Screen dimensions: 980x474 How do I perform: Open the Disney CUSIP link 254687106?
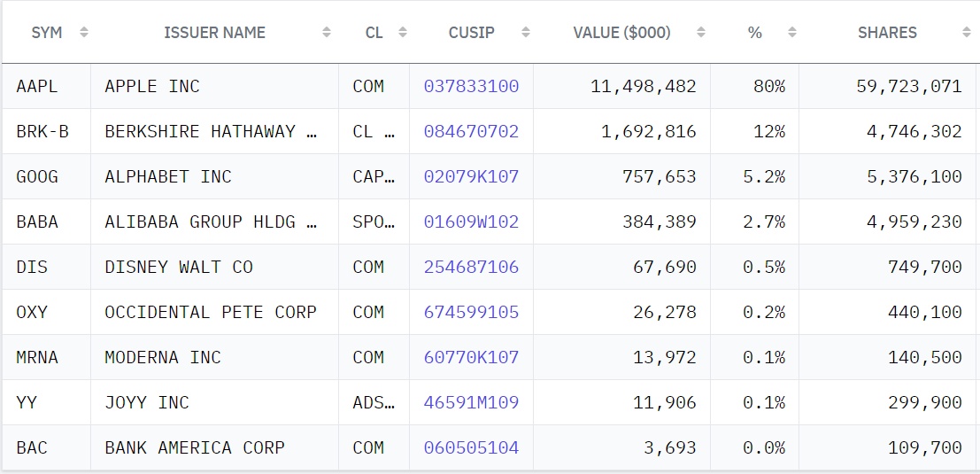[x=471, y=268]
